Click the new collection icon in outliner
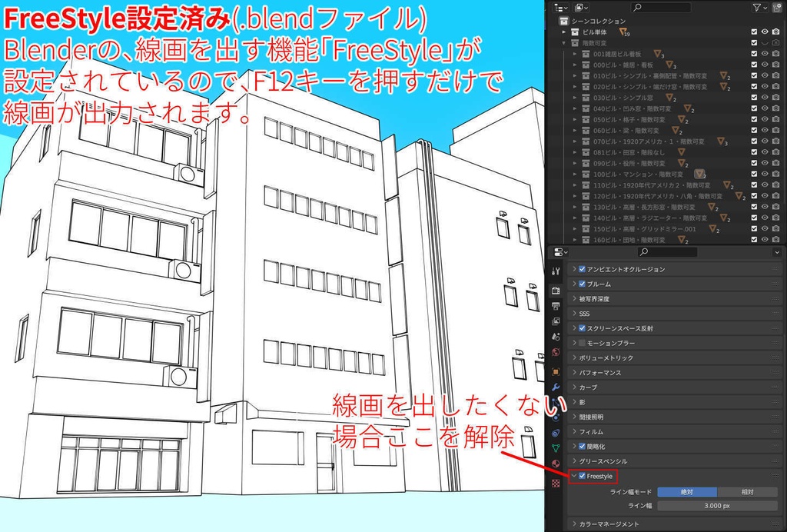The image size is (787, 532). click(x=778, y=7)
